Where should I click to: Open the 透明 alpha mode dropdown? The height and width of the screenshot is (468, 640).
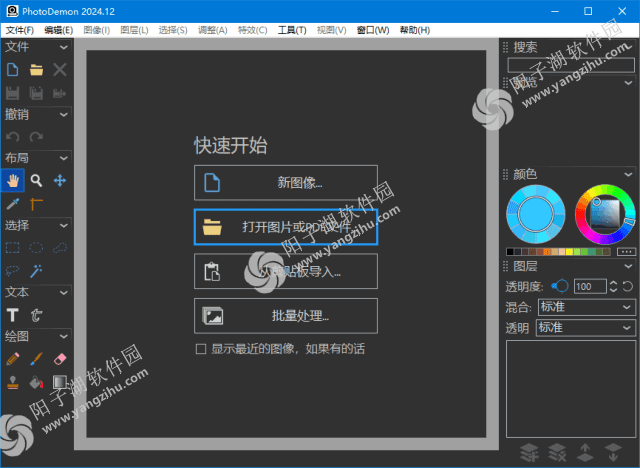click(x=586, y=328)
